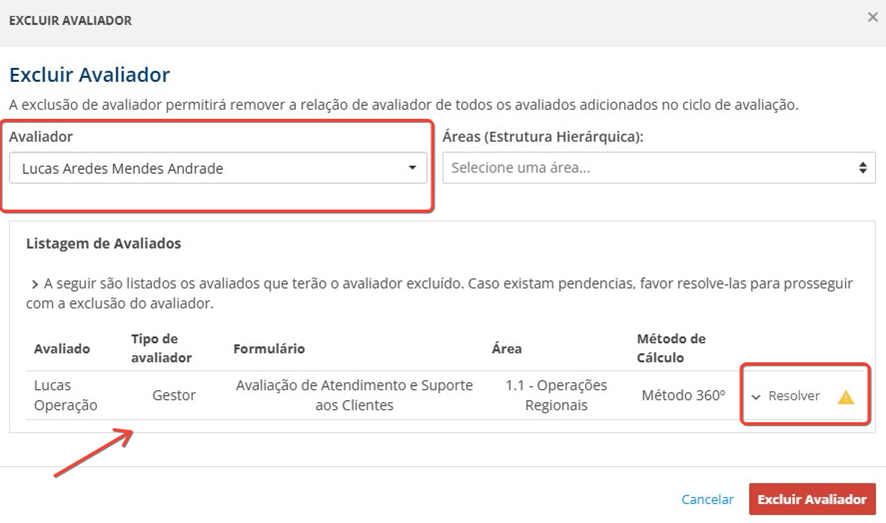Click the caret arrow in Avaliador field
This screenshot has width=886, height=523.
coord(412,169)
